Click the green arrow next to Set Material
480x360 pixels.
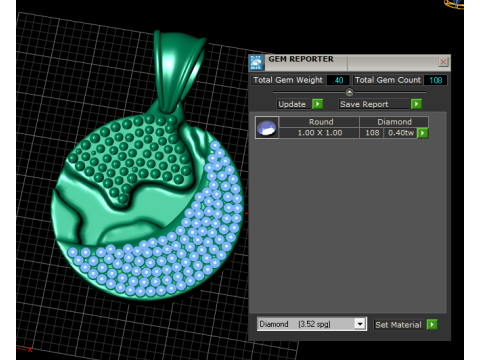[x=432, y=324]
